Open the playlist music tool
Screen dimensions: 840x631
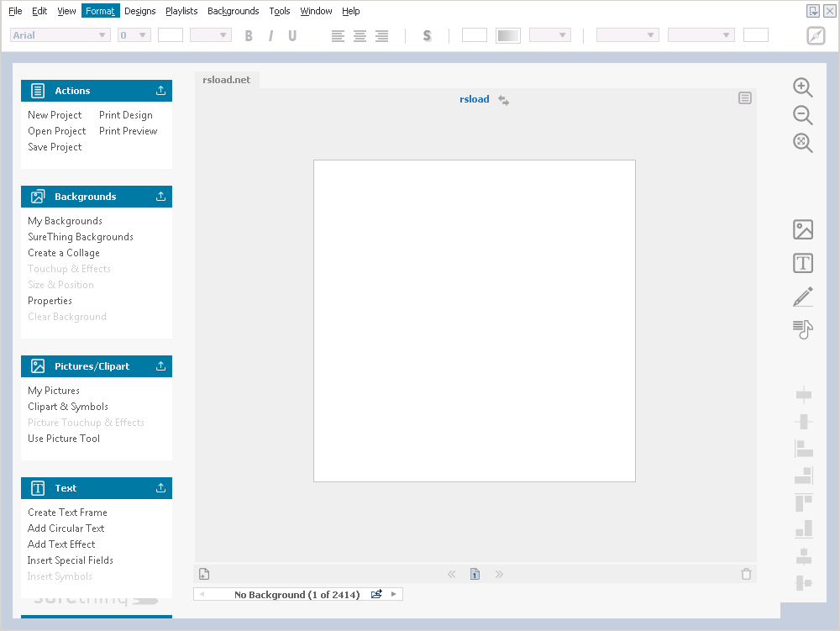point(802,329)
